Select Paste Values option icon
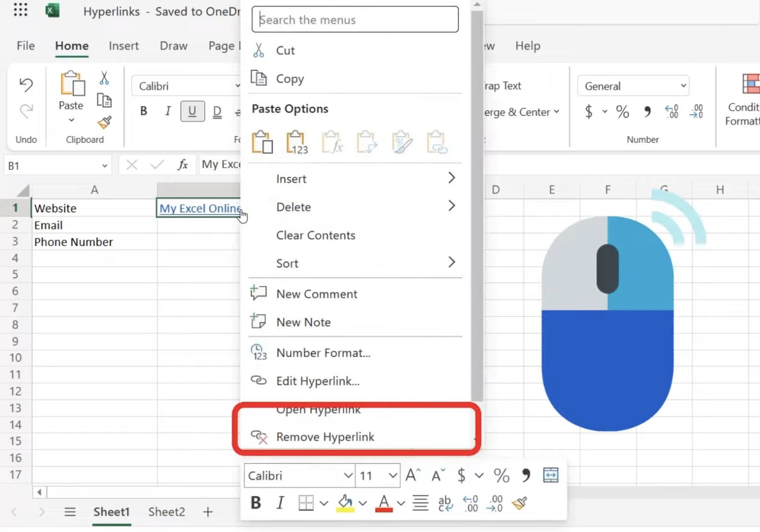This screenshot has height=532, width=760. (297, 143)
